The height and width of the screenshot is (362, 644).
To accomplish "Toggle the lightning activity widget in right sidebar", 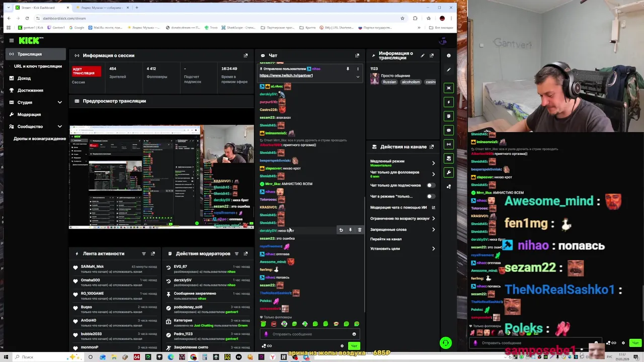I will (449, 102).
